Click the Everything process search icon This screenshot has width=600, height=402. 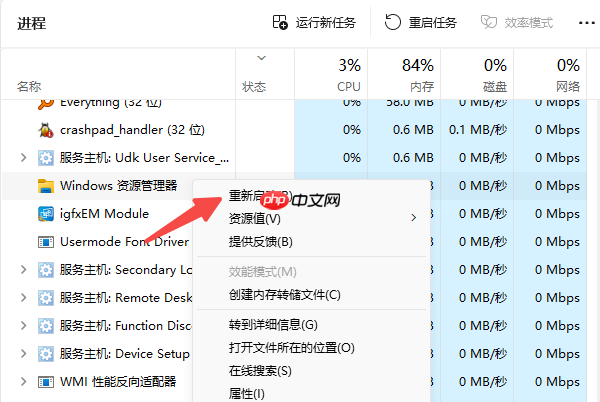click(x=45, y=102)
